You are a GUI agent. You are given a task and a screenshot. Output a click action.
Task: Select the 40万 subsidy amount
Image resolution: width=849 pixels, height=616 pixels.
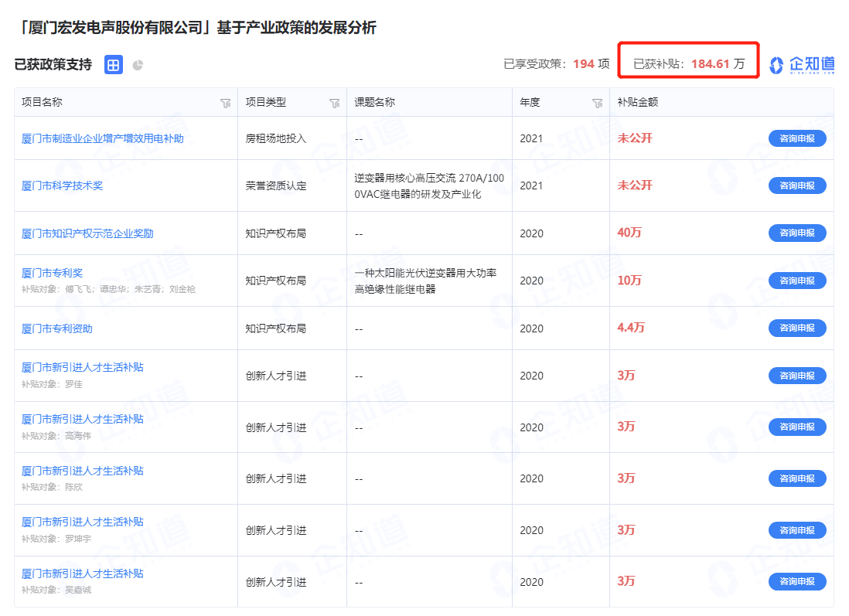(629, 233)
